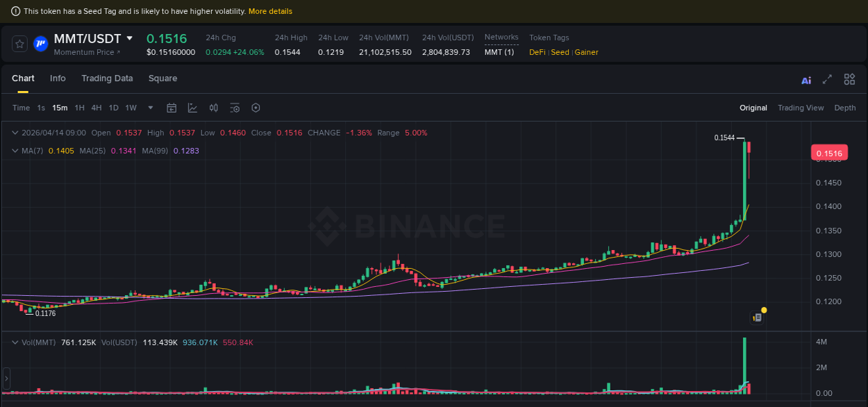The width and height of the screenshot is (868, 407).
Task: Click the order panel icon with yellow dot
Action: [x=756, y=316]
